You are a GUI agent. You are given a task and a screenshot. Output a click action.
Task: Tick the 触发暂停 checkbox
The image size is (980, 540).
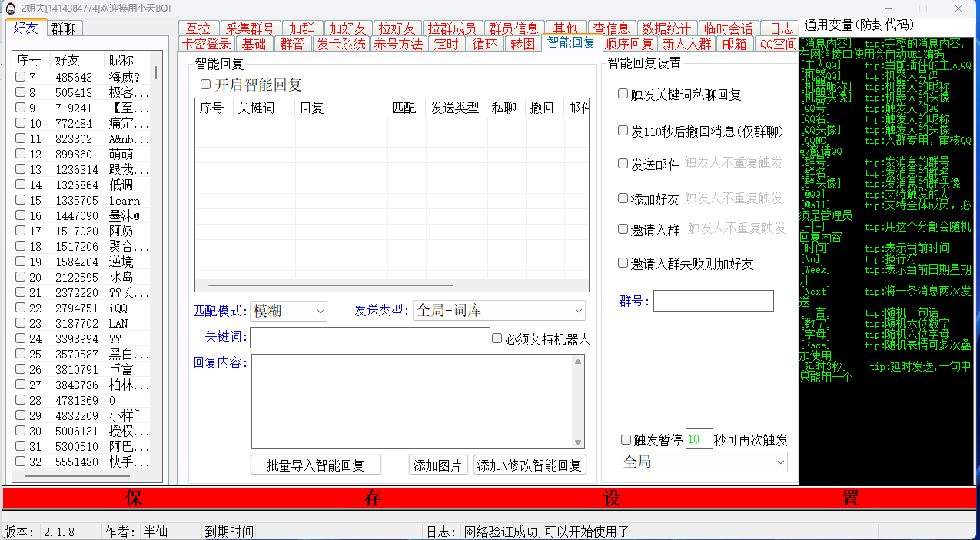click(626, 440)
